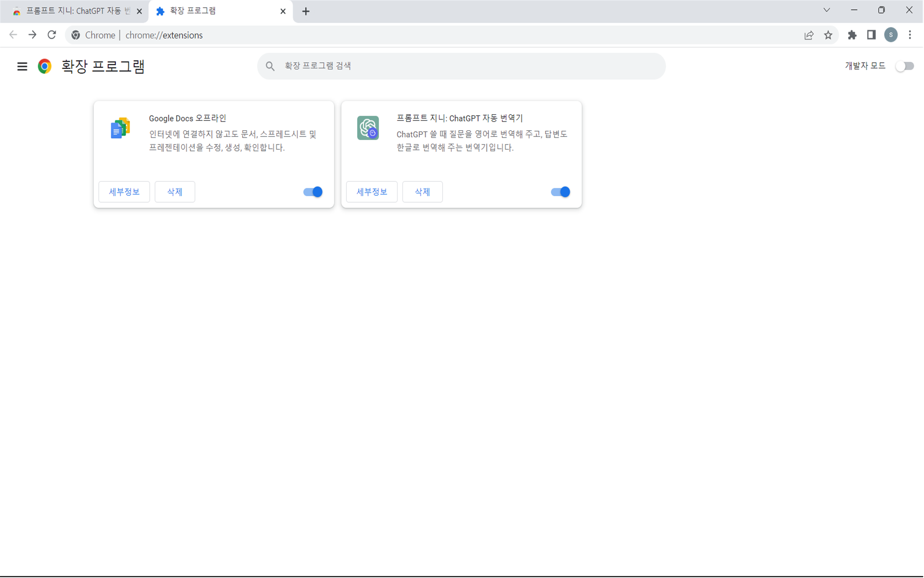
Task: Open the side panel icon
Action: [871, 35]
